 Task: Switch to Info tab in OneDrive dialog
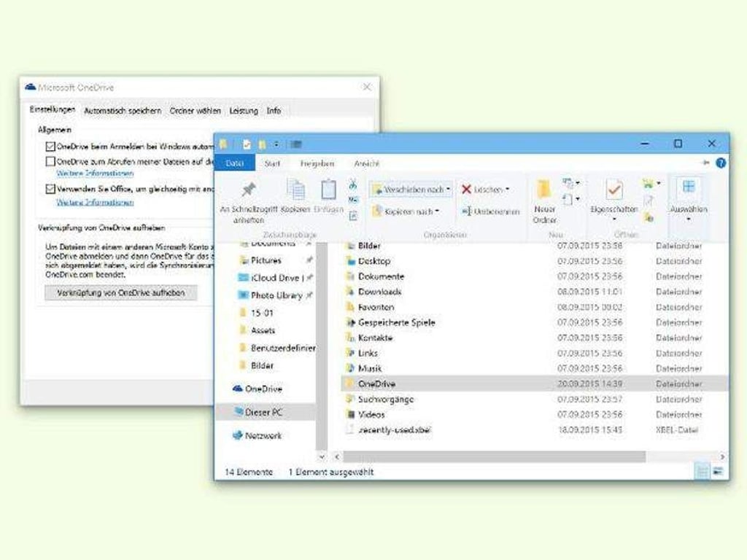pyautogui.click(x=274, y=111)
